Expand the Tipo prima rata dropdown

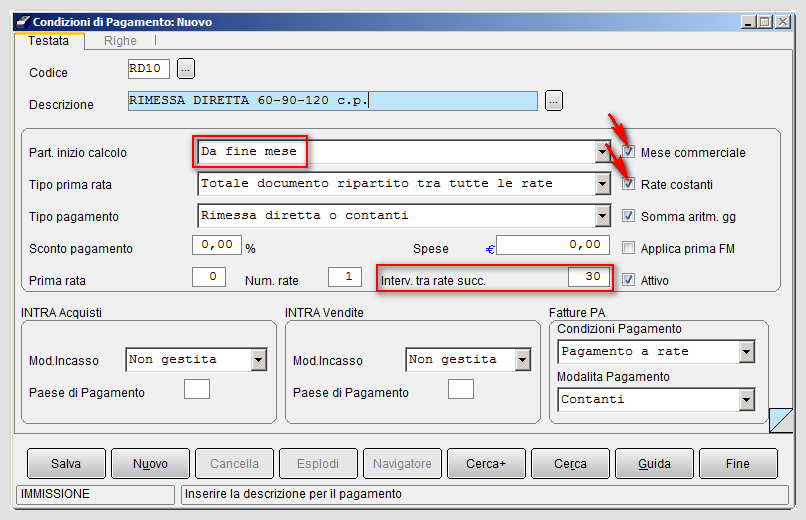pyautogui.click(x=602, y=184)
